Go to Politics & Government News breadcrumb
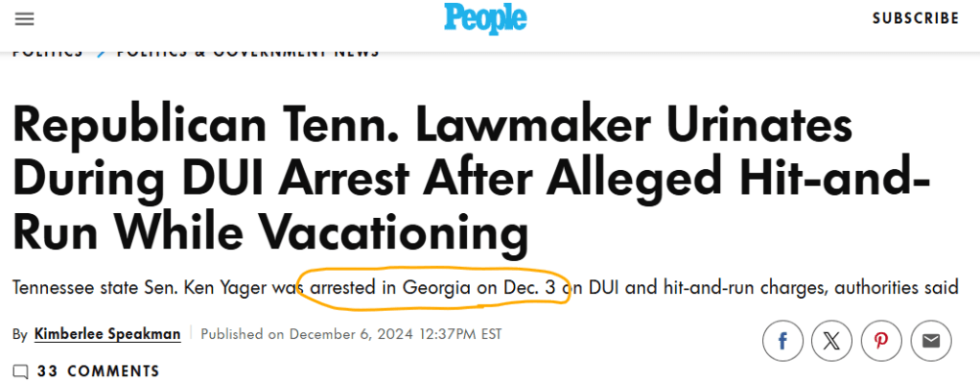Image resolution: width=980 pixels, height=384 pixels. (x=247, y=52)
